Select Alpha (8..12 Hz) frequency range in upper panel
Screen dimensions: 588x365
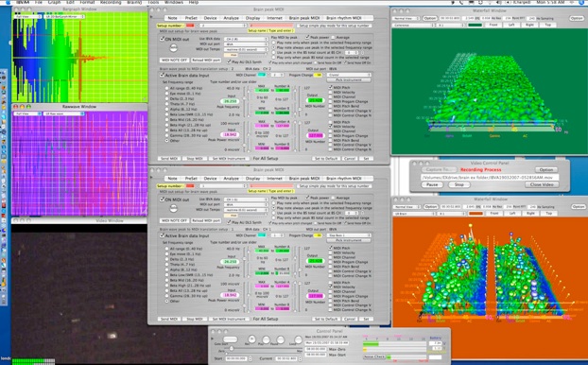coord(167,110)
